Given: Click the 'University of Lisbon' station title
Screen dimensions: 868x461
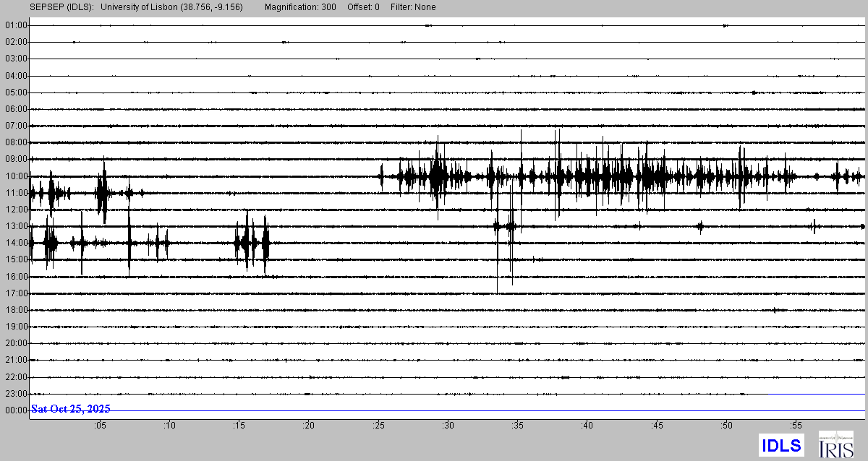Looking at the screenshot, I should [x=171, y=7].
